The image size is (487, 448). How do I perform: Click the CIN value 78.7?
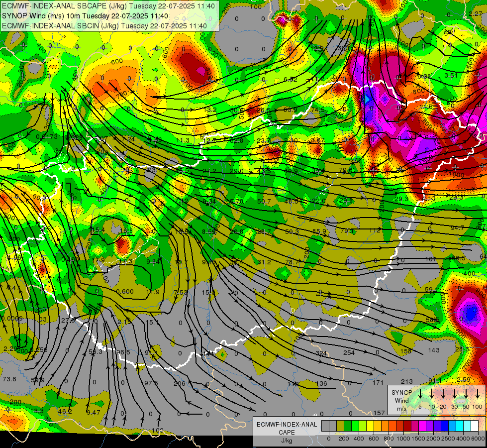pyautogui.click(x=292, y=262)
